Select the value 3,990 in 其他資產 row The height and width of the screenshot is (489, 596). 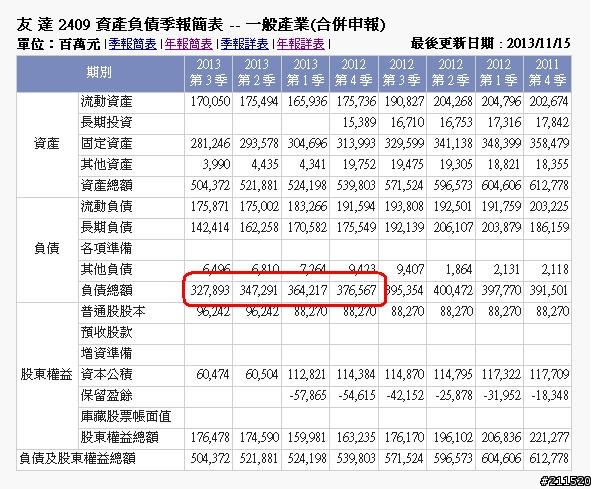[216, 165]
